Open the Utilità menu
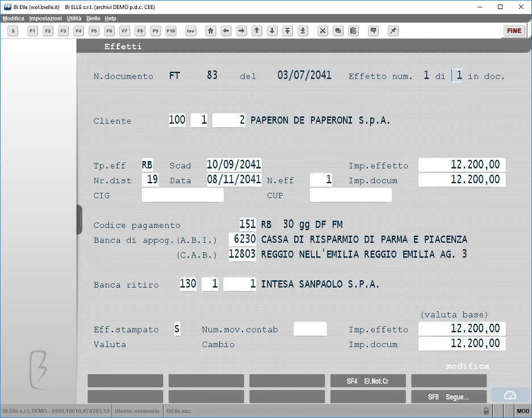This screenshot has width=532, height=418. (x=74, y=18)
